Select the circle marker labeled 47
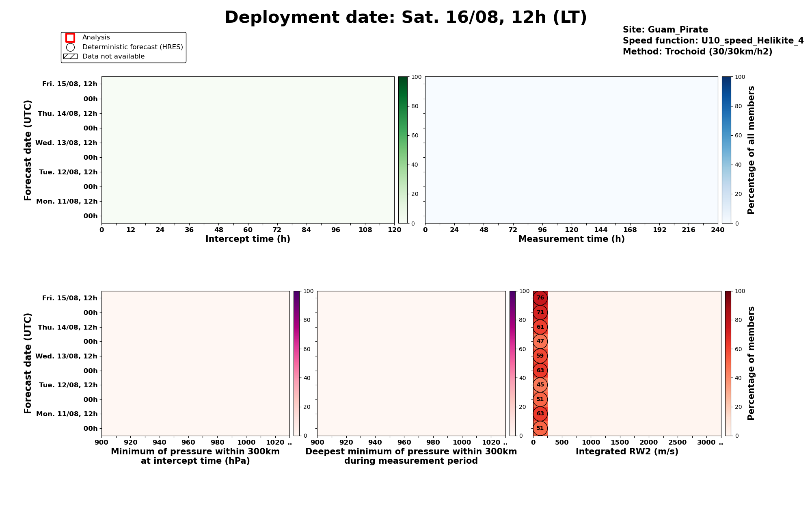 pos(540,341)
